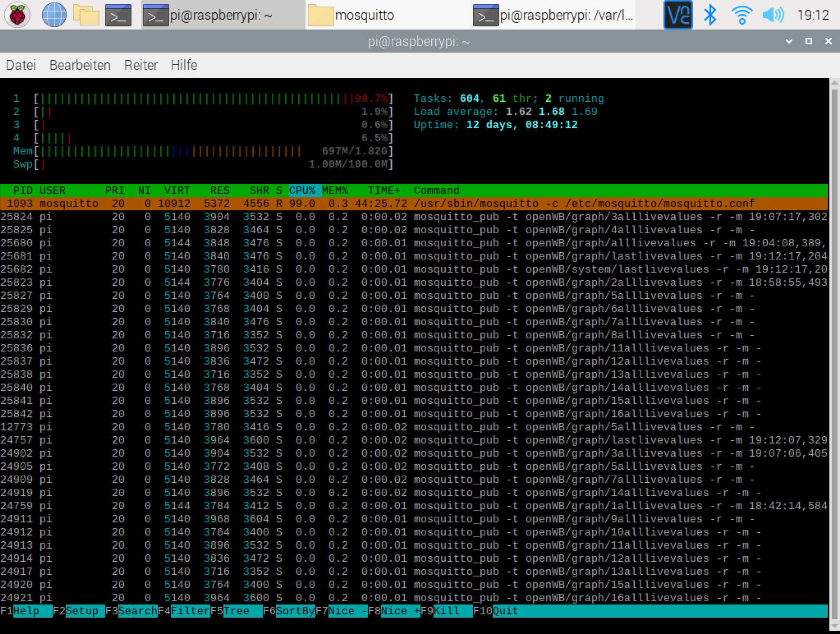This screenshot has width=840, height=634.
Task: Open the Datei menu
Action: (21, 65)
